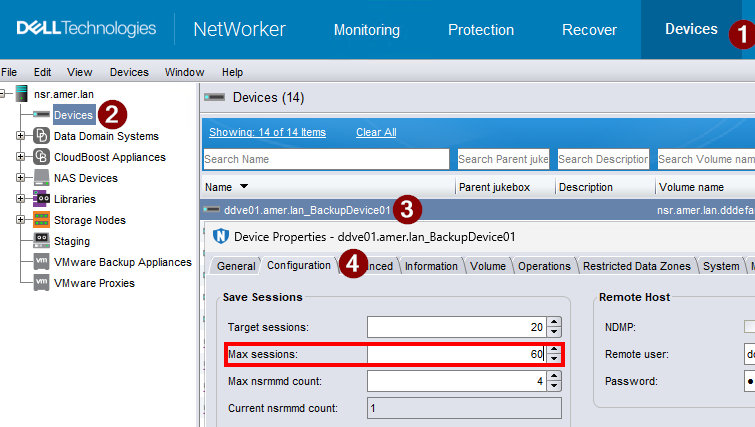
Task: Increase Max sessions with up arrow
Action: point(554,349)
